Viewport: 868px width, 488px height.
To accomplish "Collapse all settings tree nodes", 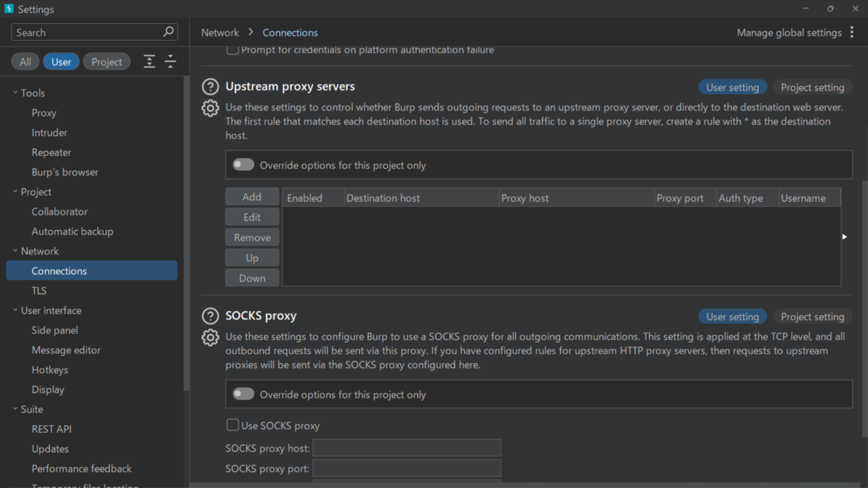I will pos(171,61).
